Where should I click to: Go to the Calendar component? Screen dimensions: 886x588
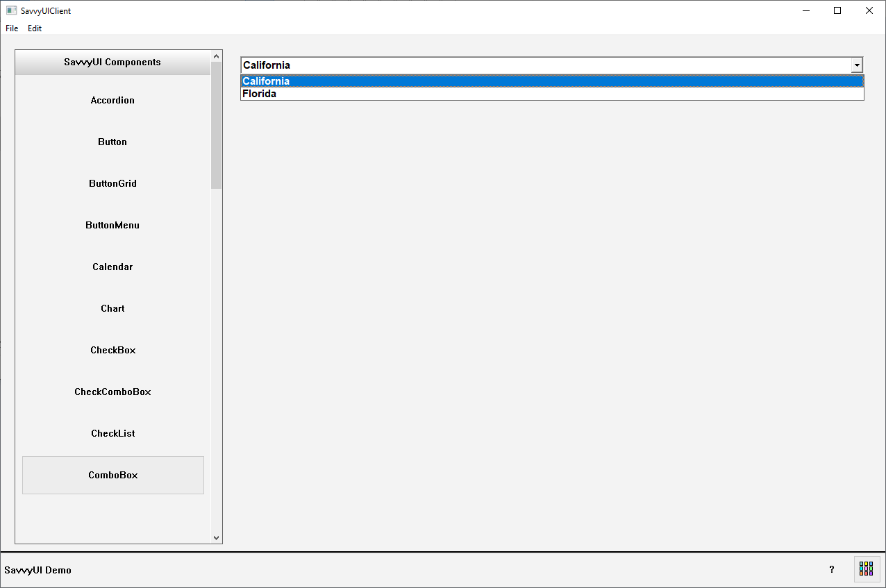112,267
